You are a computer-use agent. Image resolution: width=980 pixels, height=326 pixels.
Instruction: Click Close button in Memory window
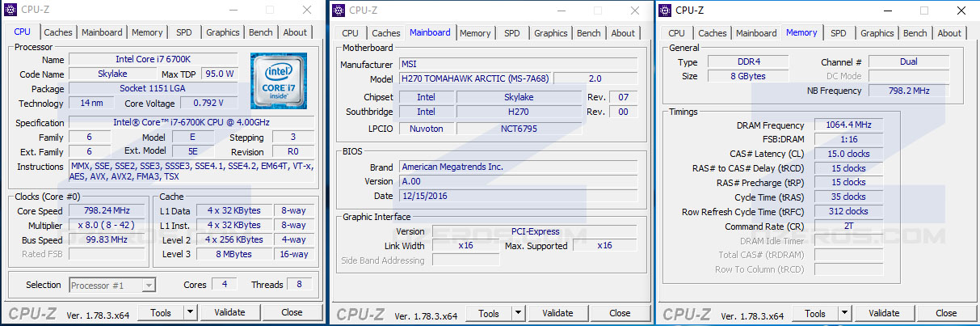[946, 313]
